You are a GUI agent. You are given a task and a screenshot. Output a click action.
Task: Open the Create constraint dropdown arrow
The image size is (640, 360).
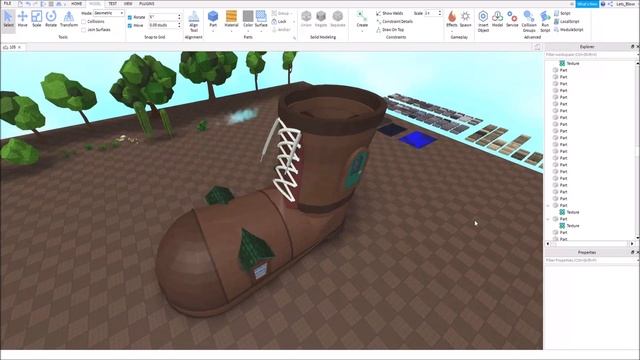[x=362, y=31]
